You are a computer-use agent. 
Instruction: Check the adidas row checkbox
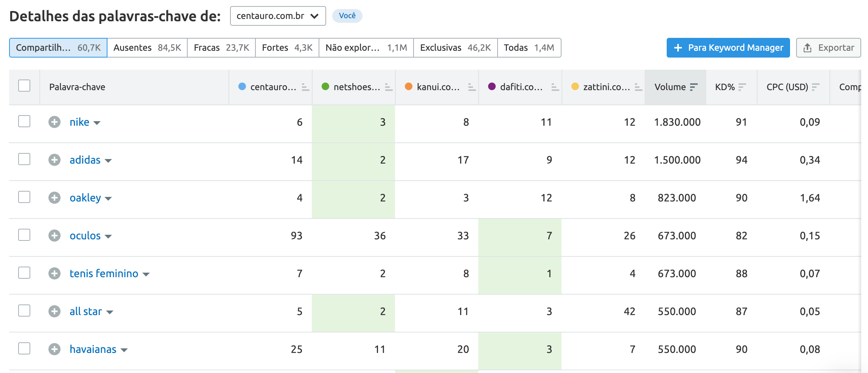tap(24, 159)
